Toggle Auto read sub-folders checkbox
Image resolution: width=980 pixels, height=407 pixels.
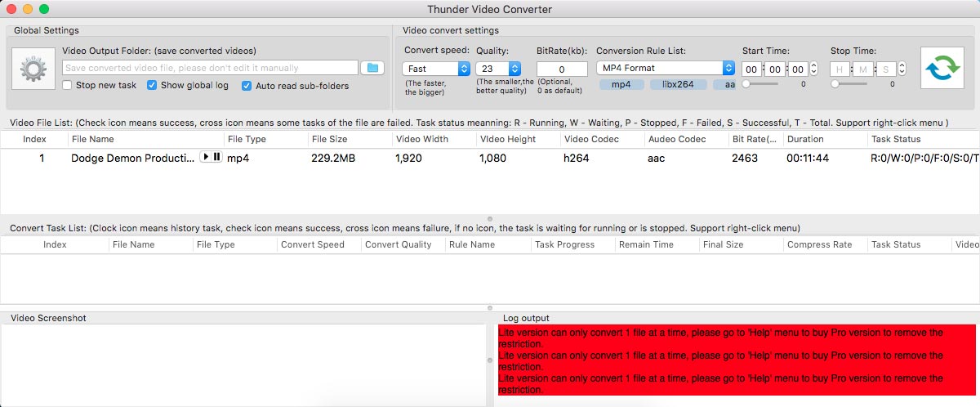click(247, 86)
